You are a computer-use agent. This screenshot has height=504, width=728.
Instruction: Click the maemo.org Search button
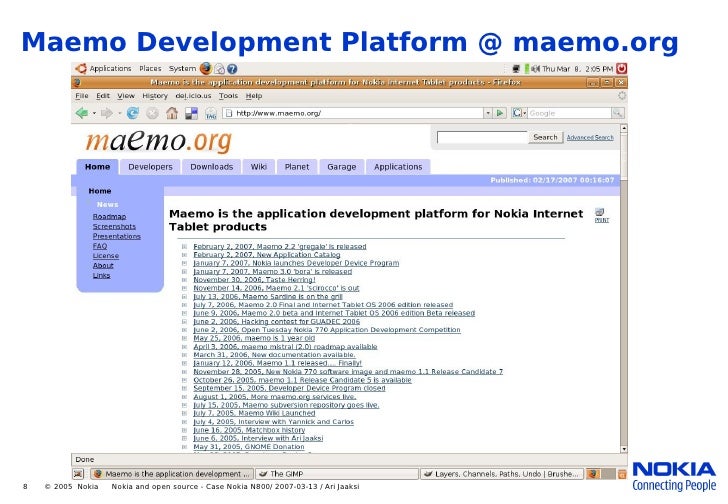pos(545,137)
